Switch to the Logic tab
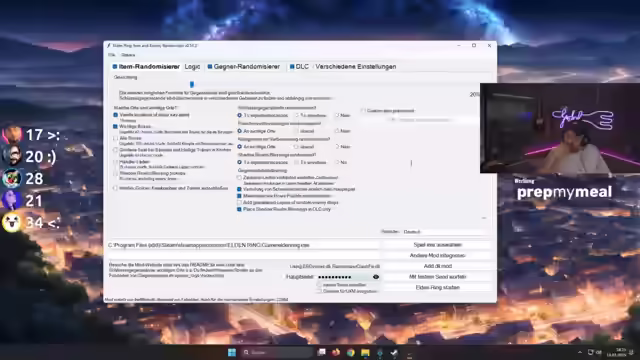 click(x=192, y=67)
